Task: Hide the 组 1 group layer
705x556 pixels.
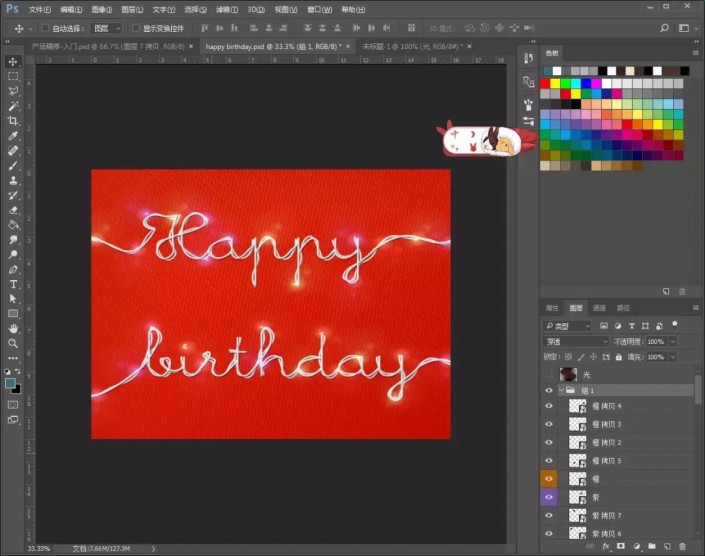Action: pos(549,390)
